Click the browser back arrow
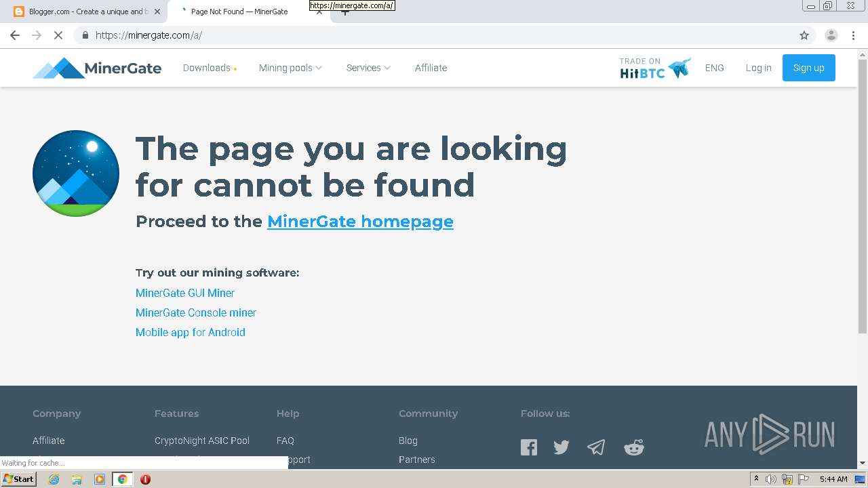 coord(15,35)
